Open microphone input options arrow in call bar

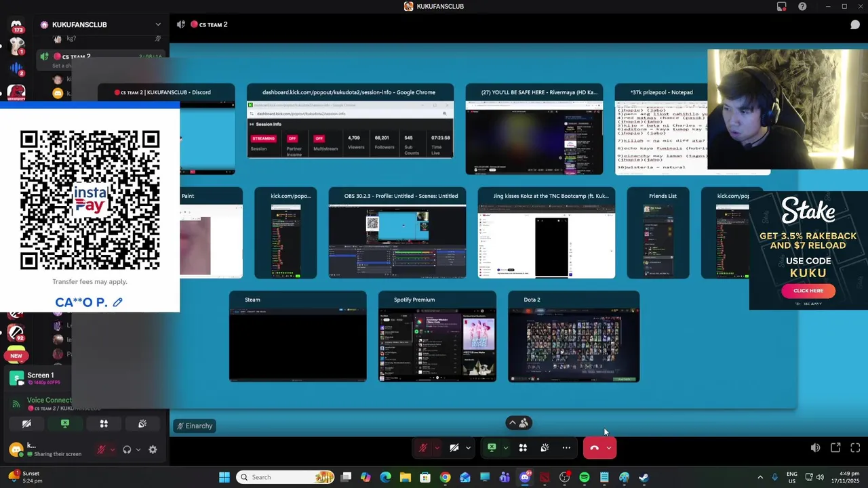[x=437, y=448]
